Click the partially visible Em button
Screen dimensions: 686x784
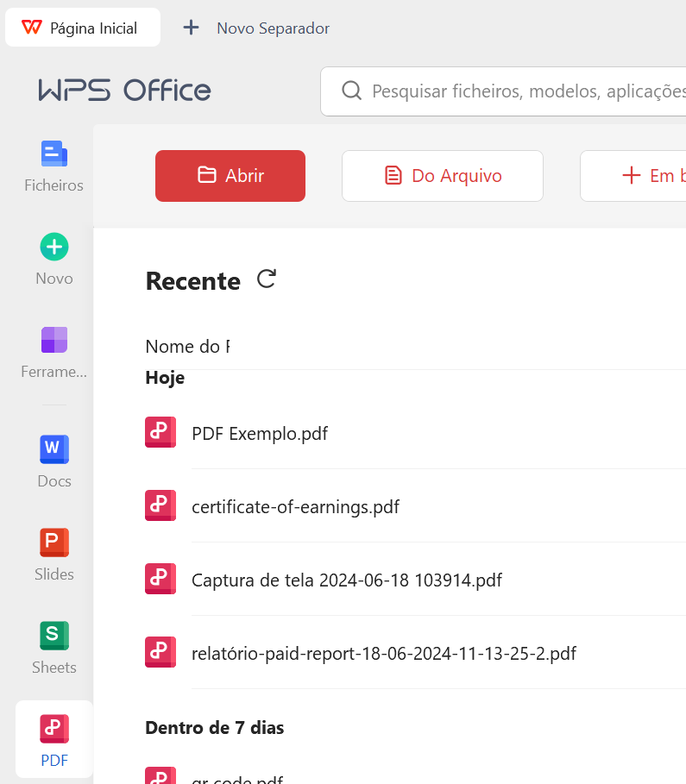coord(633,176)
